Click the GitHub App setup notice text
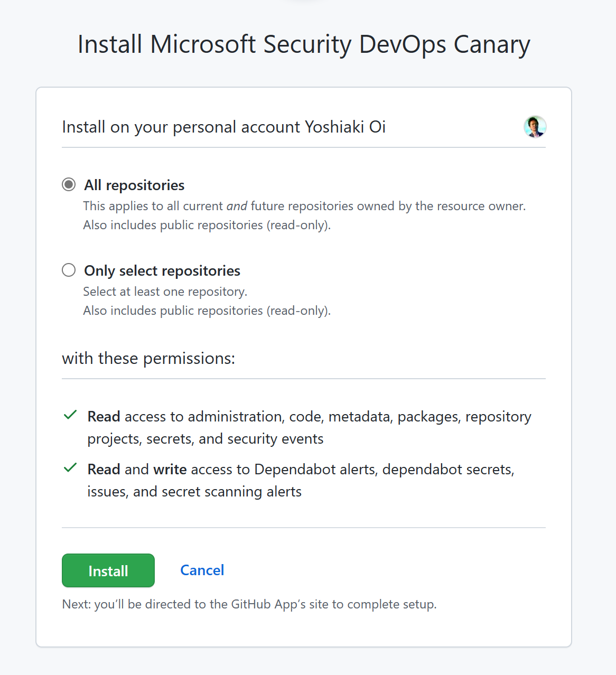Viewport: 616px width, 675px height. [249, 604]
